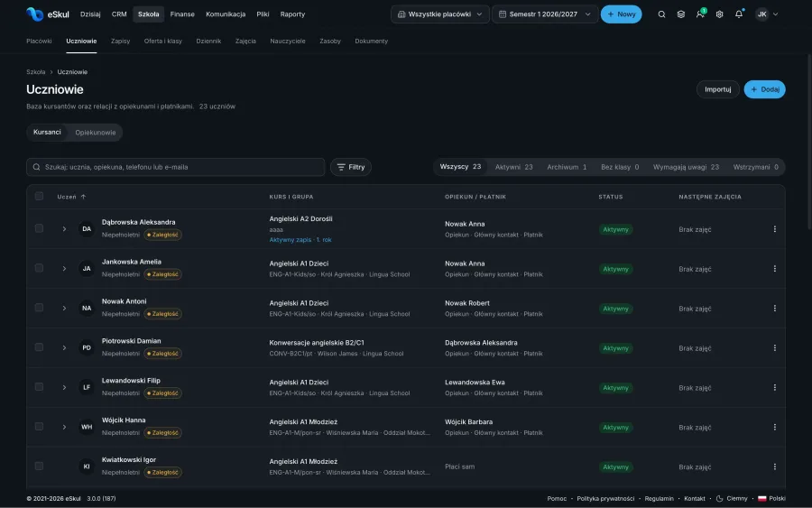
Task: Tick the select-all checkbox in table header
Action: pyautogui.click(x=39, y=197)
